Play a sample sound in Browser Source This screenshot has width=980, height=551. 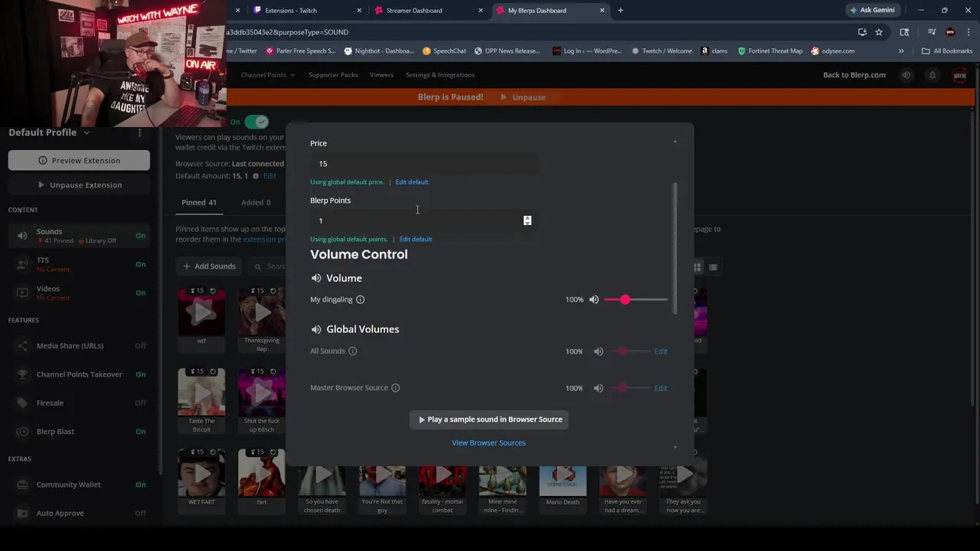(488, 419)
